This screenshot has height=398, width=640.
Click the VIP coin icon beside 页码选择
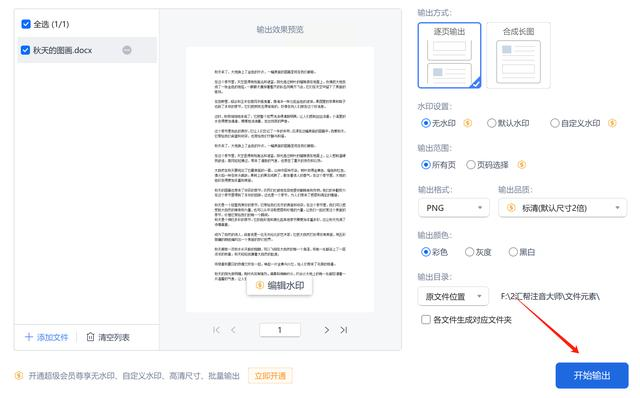[x=522, y=165]
